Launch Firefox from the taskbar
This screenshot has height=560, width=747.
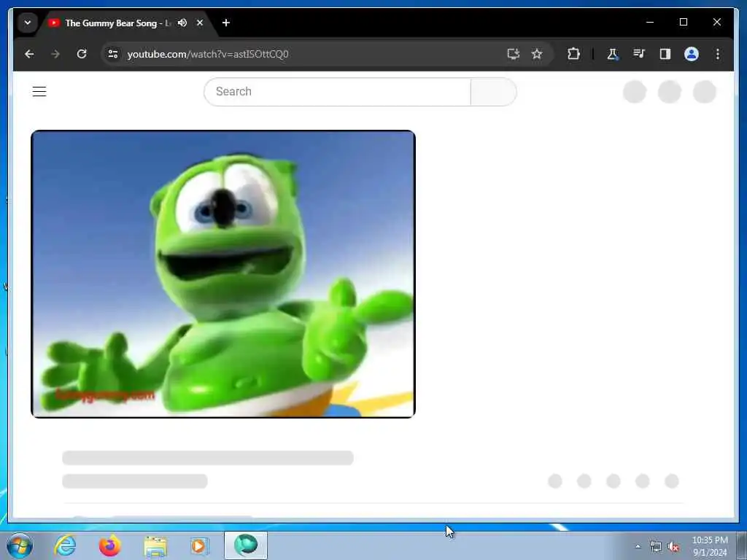click(109, 545)
